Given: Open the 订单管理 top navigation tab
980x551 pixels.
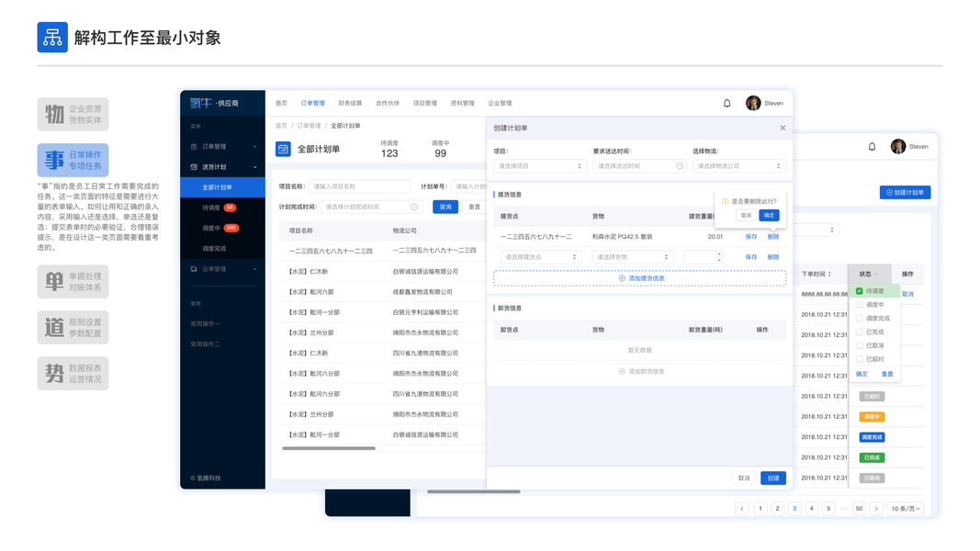Looking at the screenshot, I should point(312,103).
